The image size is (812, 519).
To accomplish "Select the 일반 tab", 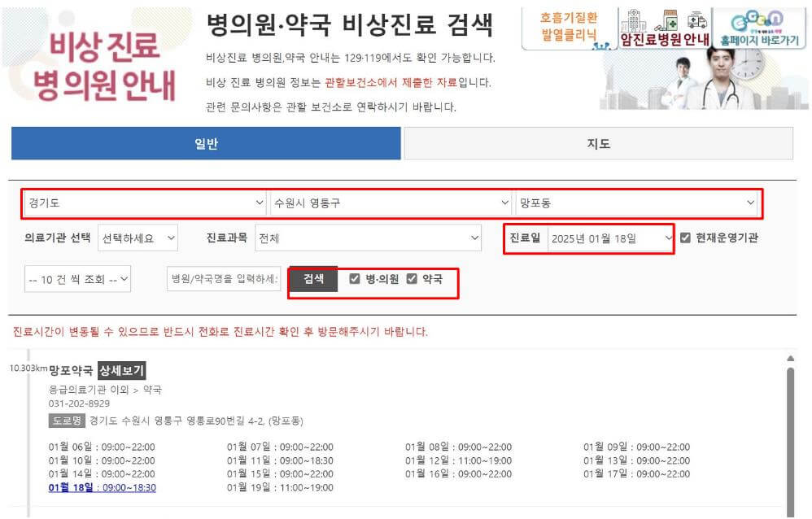I will (x=206, y=143).
